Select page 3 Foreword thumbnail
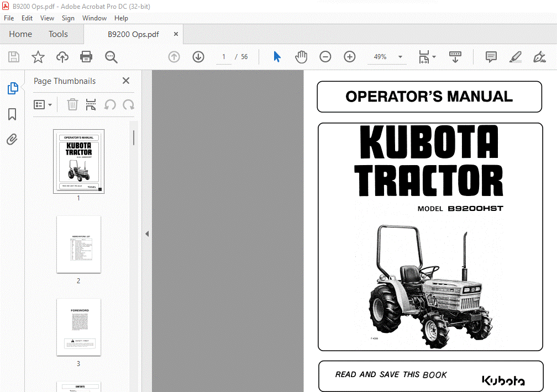 [x=78, y=327]
